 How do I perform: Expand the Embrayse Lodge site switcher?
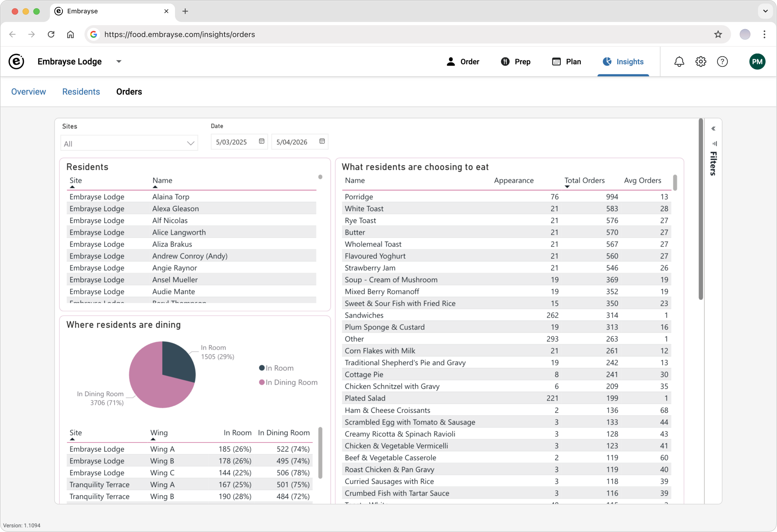(119, 62)
